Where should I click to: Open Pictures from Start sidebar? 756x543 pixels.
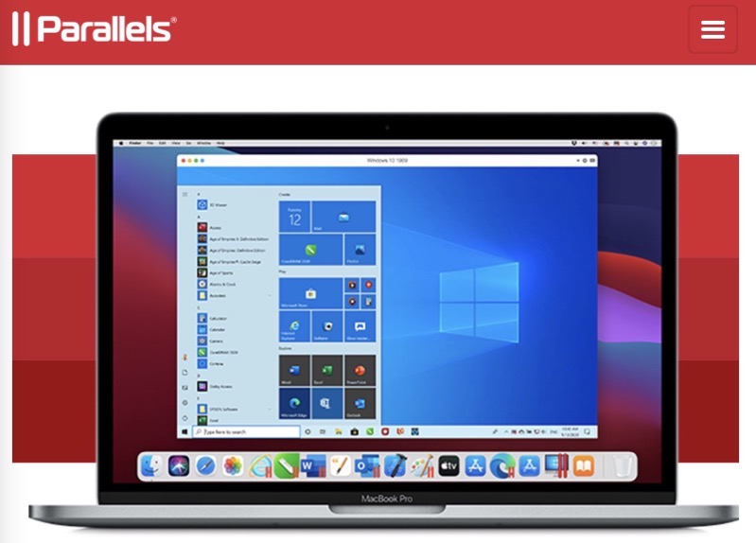pos(185,388)
